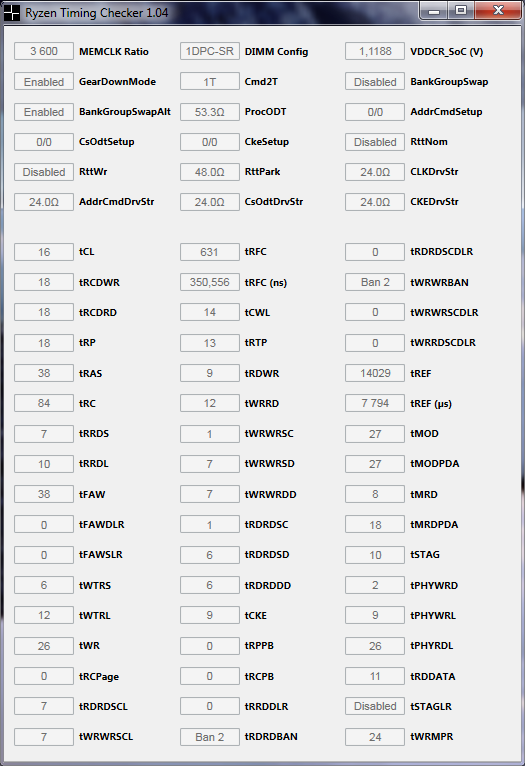
Task: Click the tRRDDLR label
Action: [x=266, y=706]
